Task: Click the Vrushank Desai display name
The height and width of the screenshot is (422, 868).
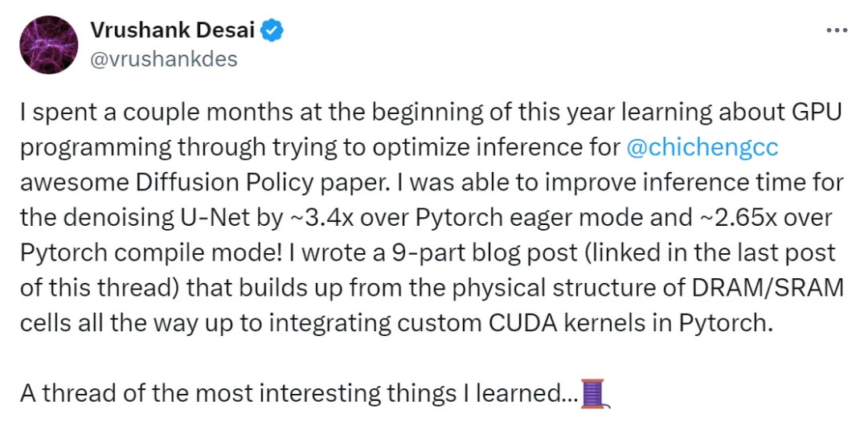Action: pos(172,31)
